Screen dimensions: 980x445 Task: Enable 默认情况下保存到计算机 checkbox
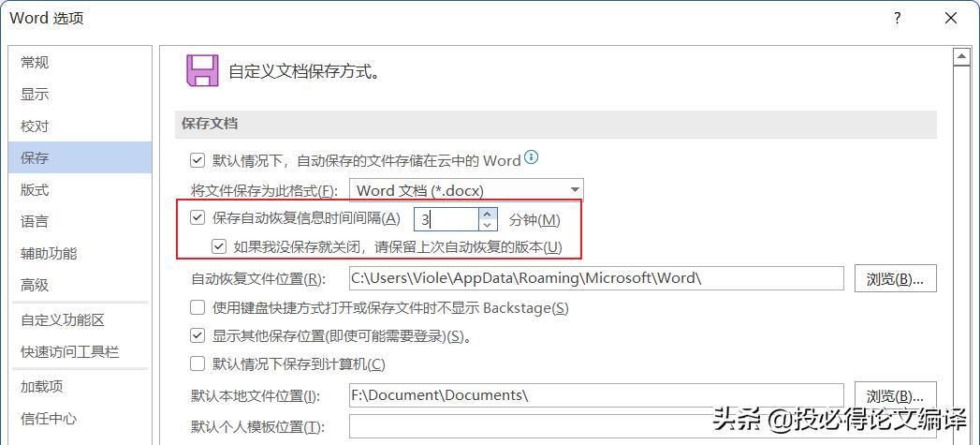click(x=197, y=363)
